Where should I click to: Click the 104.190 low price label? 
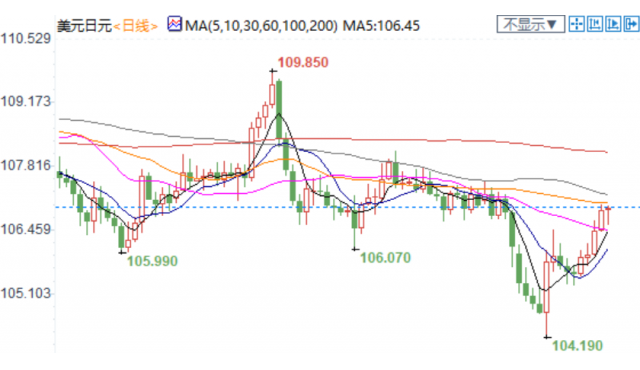(577, 346)
